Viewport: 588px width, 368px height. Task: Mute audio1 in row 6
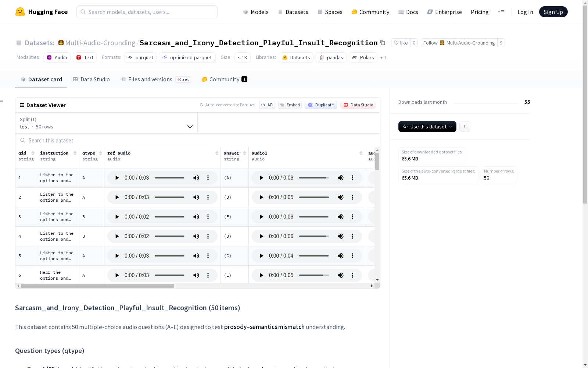[341, 275]
